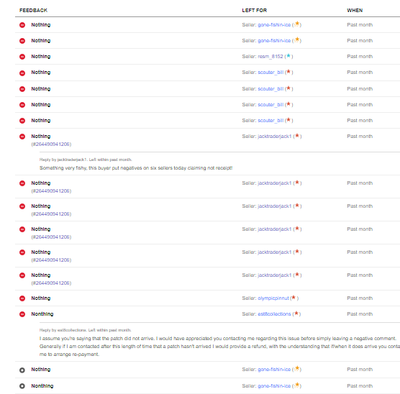This screenshot has width=400, height=394.
Task: Click the red star next to olympicpinnut
Action: [x=294, y=298]
